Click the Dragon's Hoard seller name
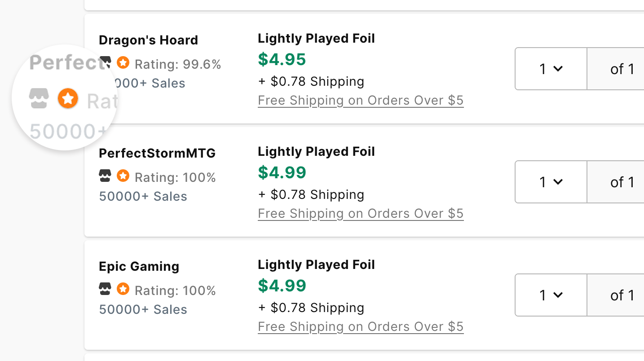Screen dimensions: 644x361 (148, 40)
